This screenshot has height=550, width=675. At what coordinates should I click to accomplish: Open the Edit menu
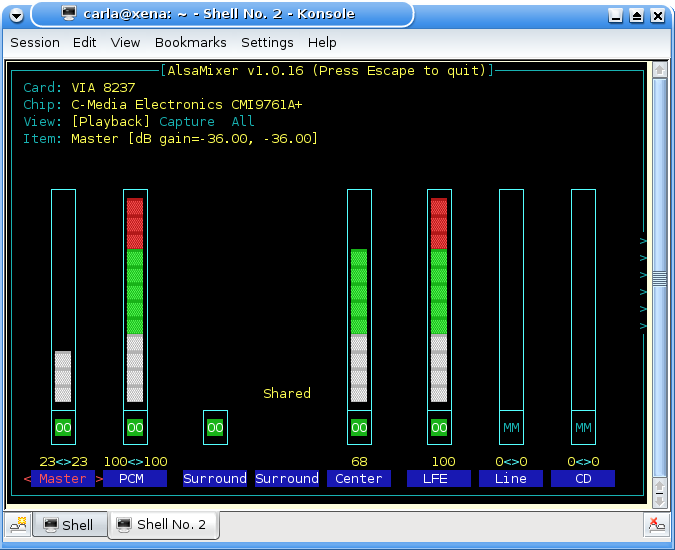[x=84, y=43]
